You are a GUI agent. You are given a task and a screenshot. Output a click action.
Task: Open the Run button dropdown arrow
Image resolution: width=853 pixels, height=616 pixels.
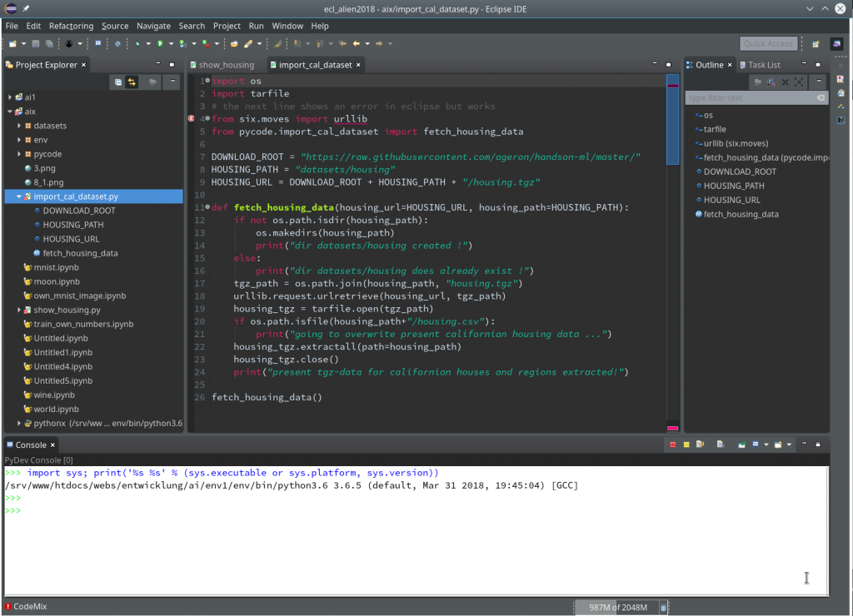pos(172,42)
